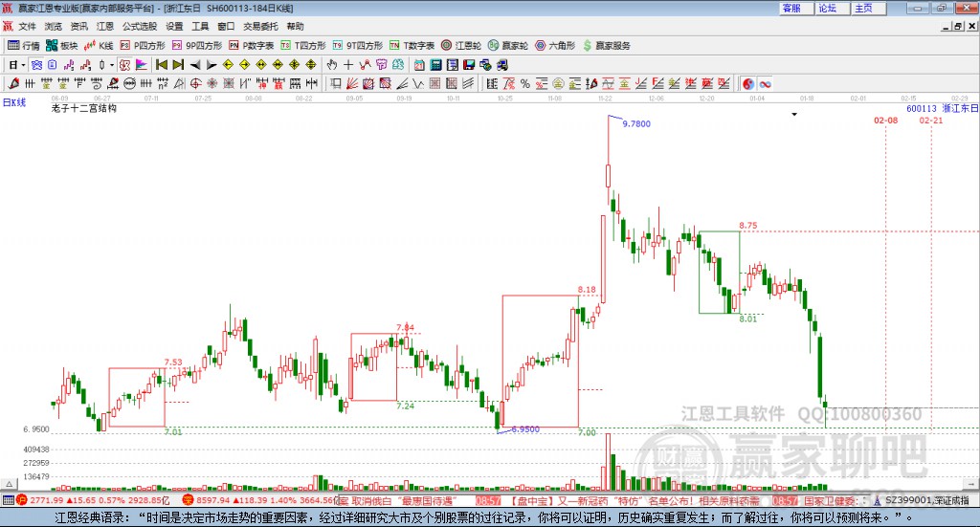The width and height of the screenshot is (980, 527).
Task: Toggle the pressed blue butterfly icon
Action: [x=36, y=65]
